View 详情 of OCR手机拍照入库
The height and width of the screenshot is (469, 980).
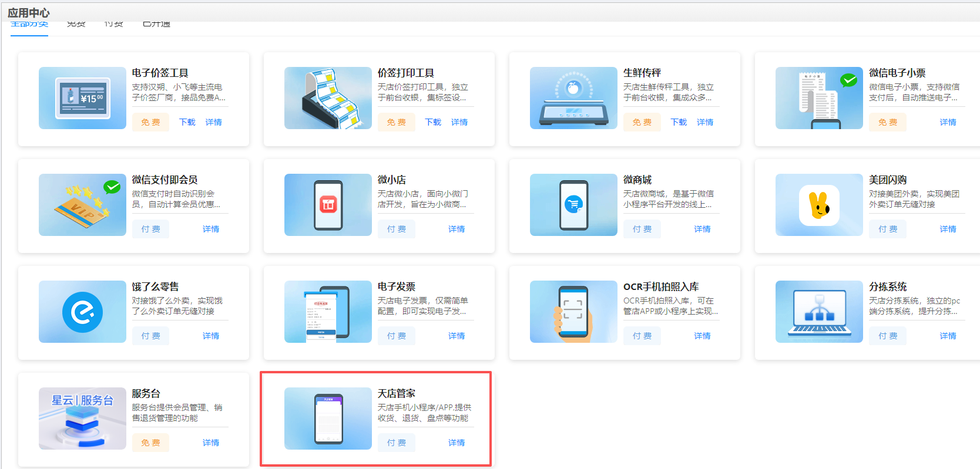(702, 336)
